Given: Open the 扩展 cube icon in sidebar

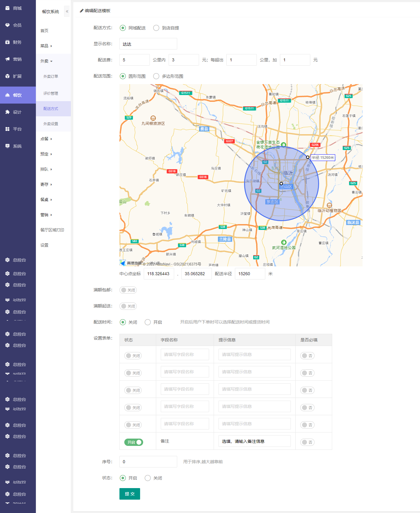Looking at the screenshot, I should pyautogui.click(x=8, y=76).
